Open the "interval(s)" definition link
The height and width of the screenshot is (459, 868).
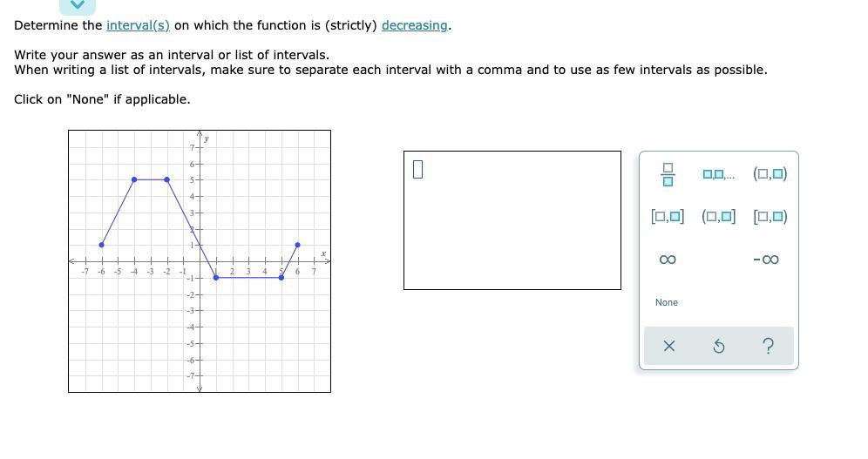tap(138, 25)
